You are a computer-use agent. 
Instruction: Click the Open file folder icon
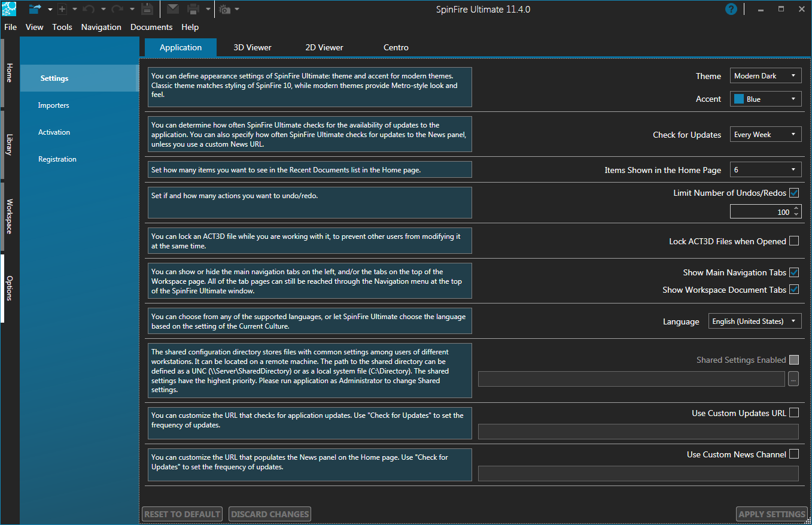coord(35,9)
